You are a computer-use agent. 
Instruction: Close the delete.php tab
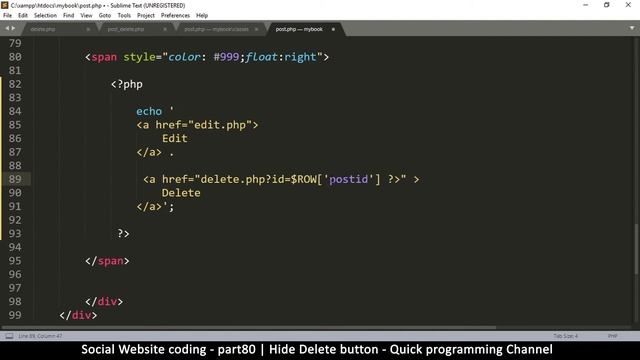click(x=88, y=29)
